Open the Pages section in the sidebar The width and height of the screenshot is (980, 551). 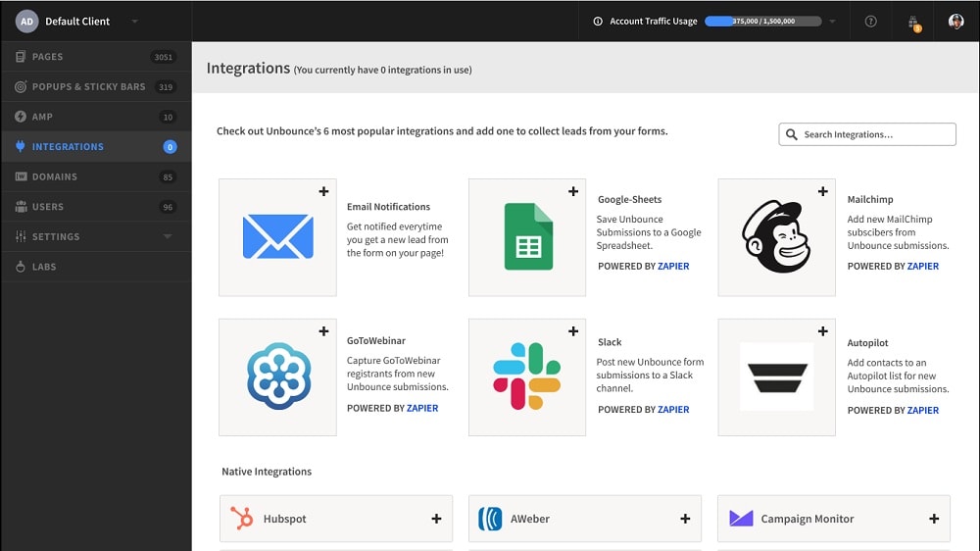(x=96, y=57)
